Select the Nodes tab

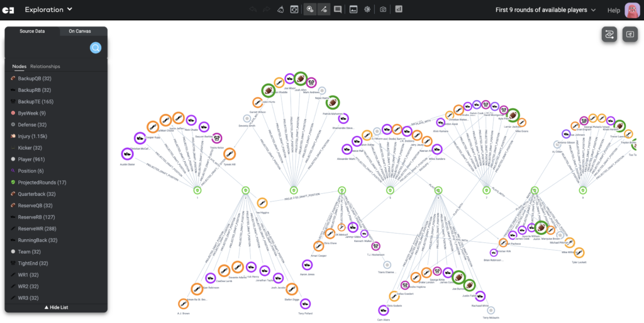19,66
